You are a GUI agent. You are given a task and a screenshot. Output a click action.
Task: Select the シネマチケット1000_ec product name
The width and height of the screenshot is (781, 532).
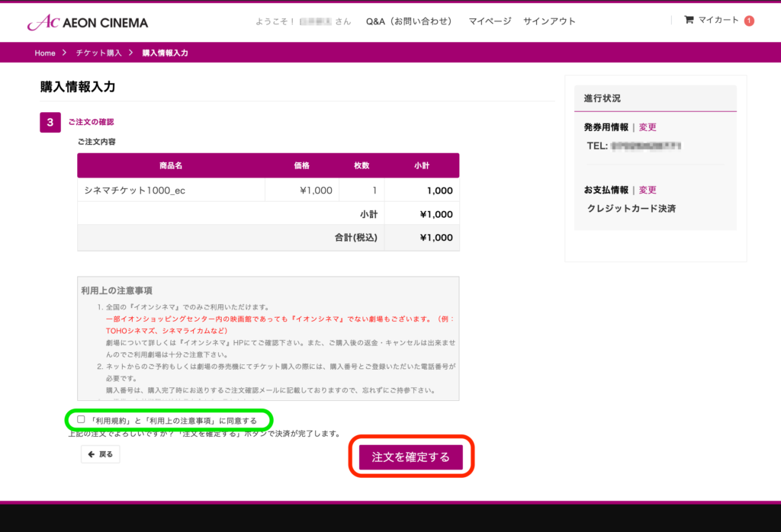[134, 191]
